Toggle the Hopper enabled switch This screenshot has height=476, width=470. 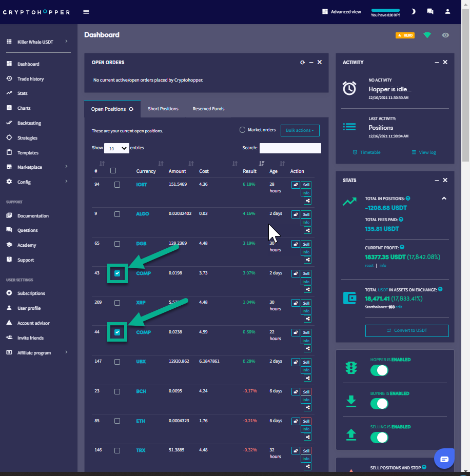(379, 370)
